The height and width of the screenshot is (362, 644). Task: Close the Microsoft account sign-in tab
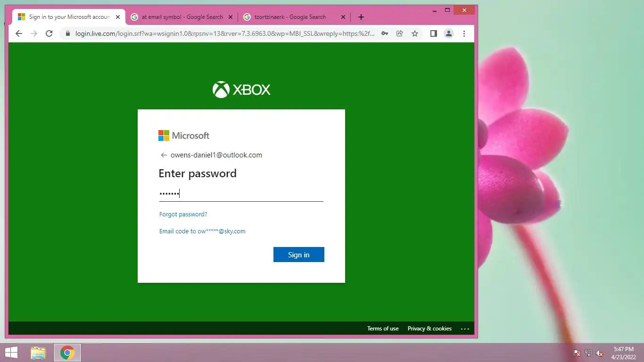point(118,17)
